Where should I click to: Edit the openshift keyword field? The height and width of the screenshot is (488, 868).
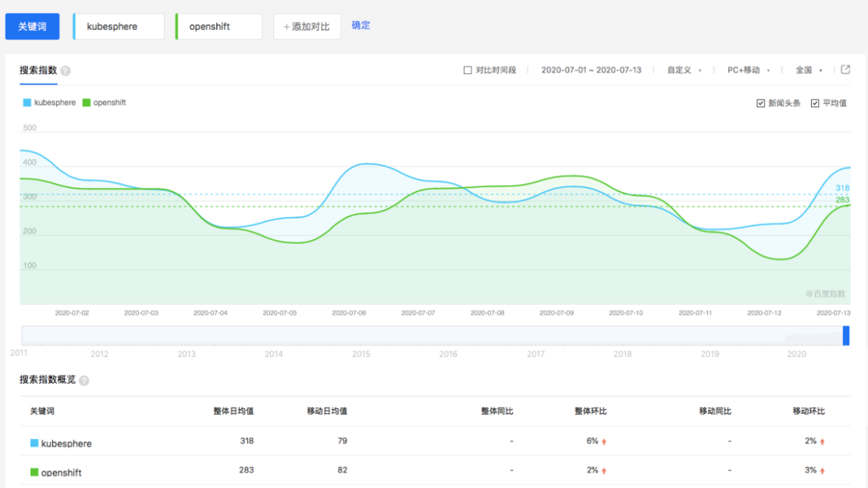[x=219, y=27]
